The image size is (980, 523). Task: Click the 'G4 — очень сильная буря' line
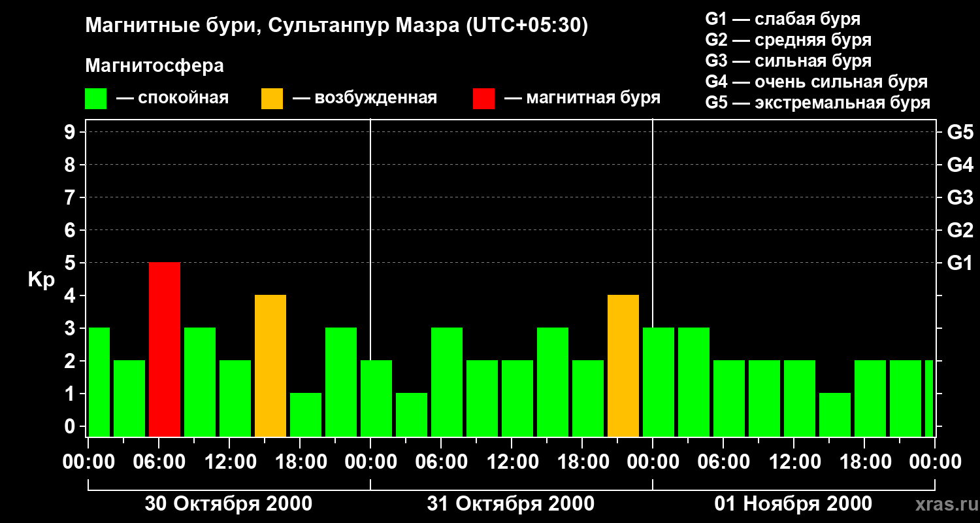[817, 82]
